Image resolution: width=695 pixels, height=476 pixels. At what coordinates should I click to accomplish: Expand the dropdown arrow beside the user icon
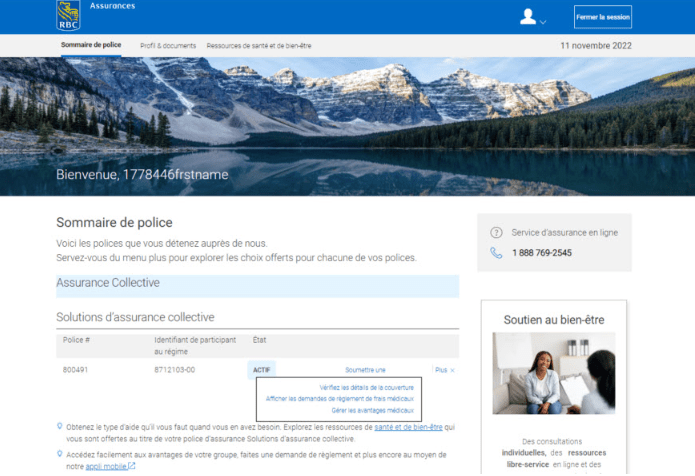[543, 21]
